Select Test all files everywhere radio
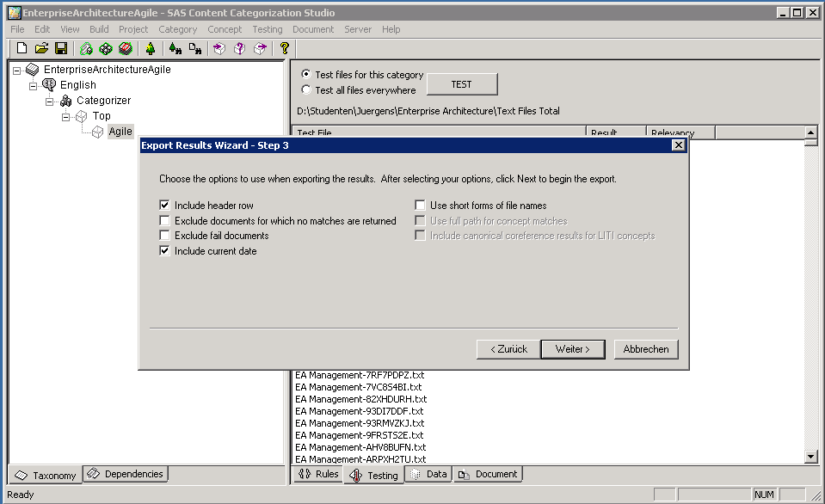The height and width of the screenshot is (504, 825). (x=305, y=89)
